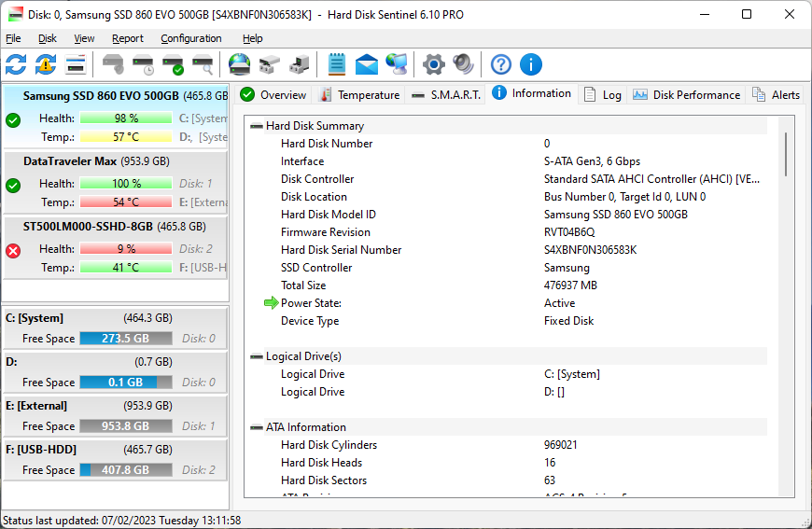Click the blue info circle toolbar icon
Image resolution: width=812 pixels, height=529 pixels.
click(531, 64)
